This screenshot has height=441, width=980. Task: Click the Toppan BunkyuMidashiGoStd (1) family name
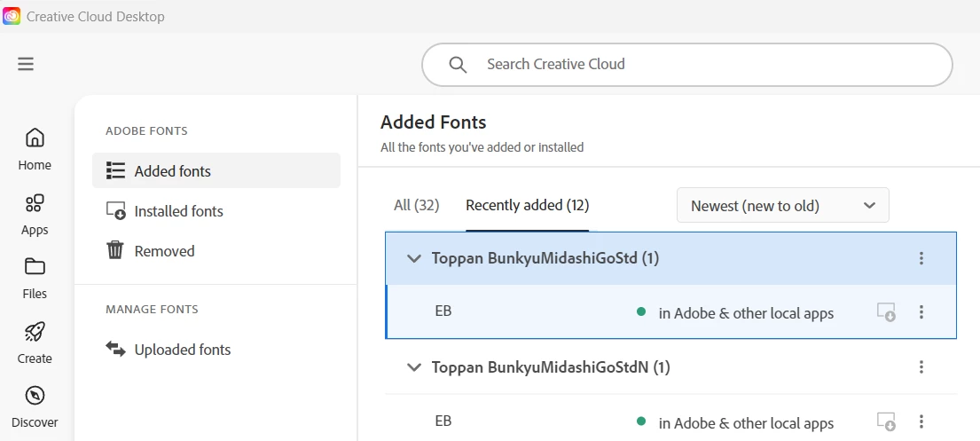pyautogui.click(x=545, y=258)
